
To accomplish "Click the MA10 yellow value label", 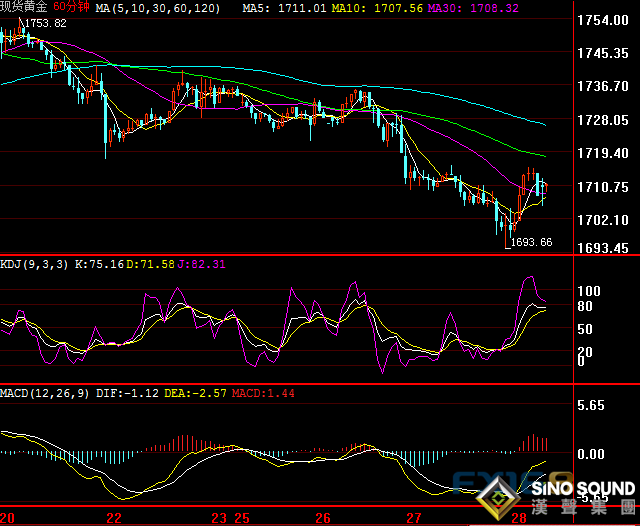I will pyautogui.click(x=372, y=7).
